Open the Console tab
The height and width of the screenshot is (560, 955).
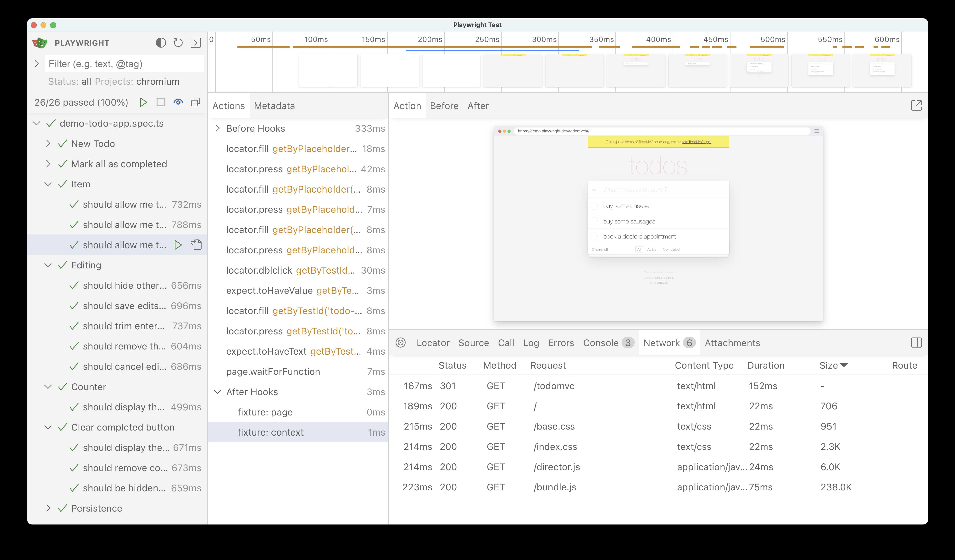tap(608, 343)
